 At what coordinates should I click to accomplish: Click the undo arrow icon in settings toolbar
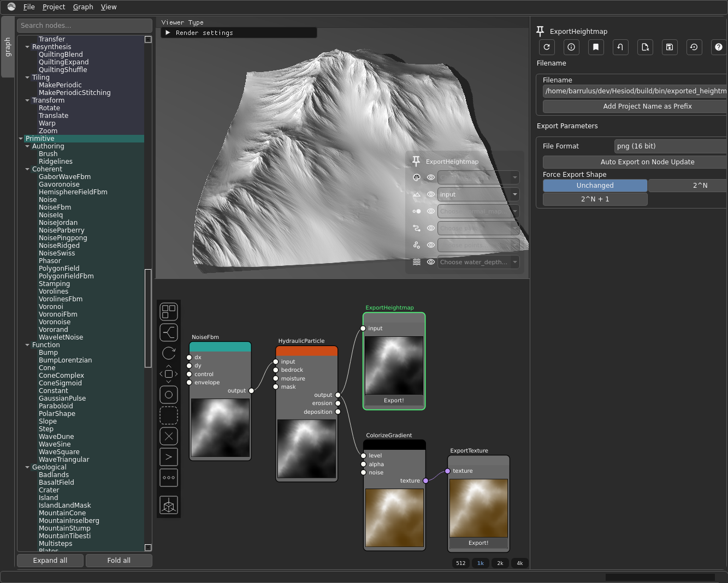(620, 47)
